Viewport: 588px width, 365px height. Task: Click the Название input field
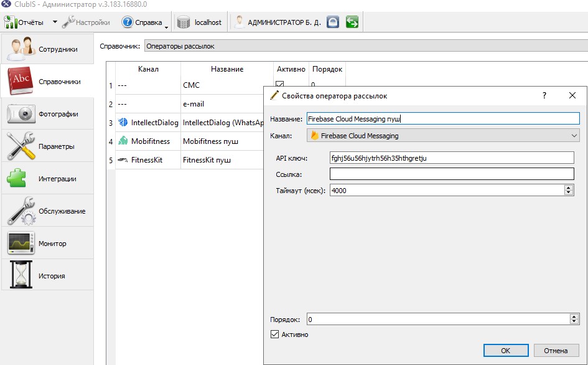[443, 119]
